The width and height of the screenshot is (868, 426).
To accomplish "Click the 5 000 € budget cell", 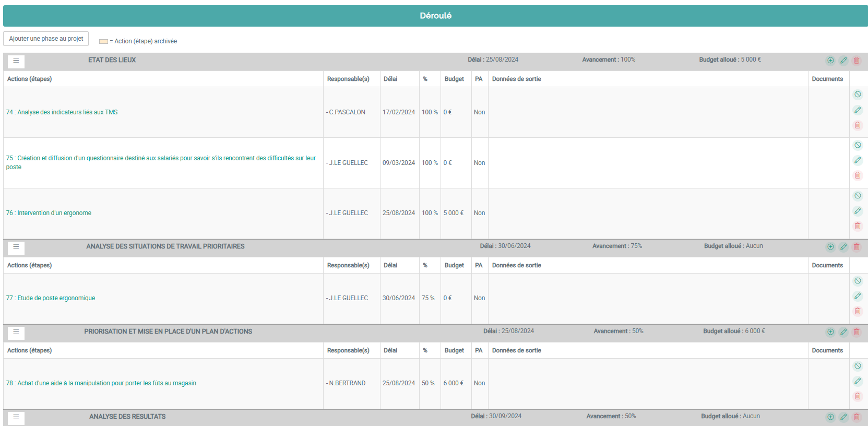I will [456, 213].
